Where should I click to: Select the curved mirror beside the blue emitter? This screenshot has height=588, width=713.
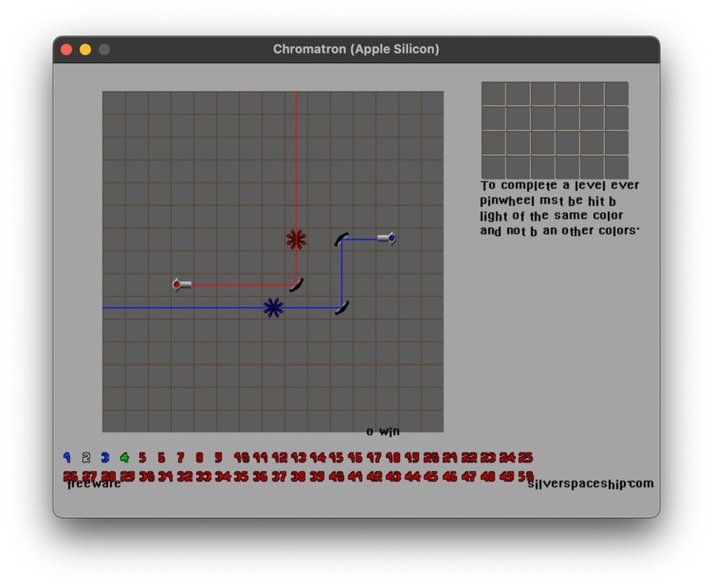(x=341, y=238)
